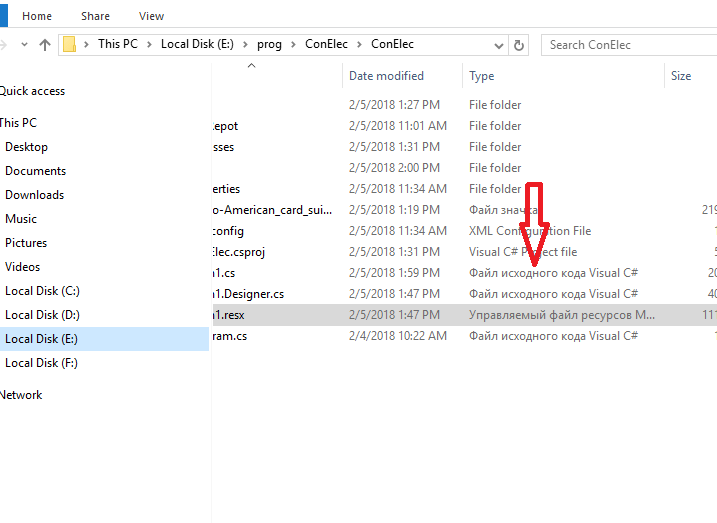Select the .resx resource file row

click(464, 315)
